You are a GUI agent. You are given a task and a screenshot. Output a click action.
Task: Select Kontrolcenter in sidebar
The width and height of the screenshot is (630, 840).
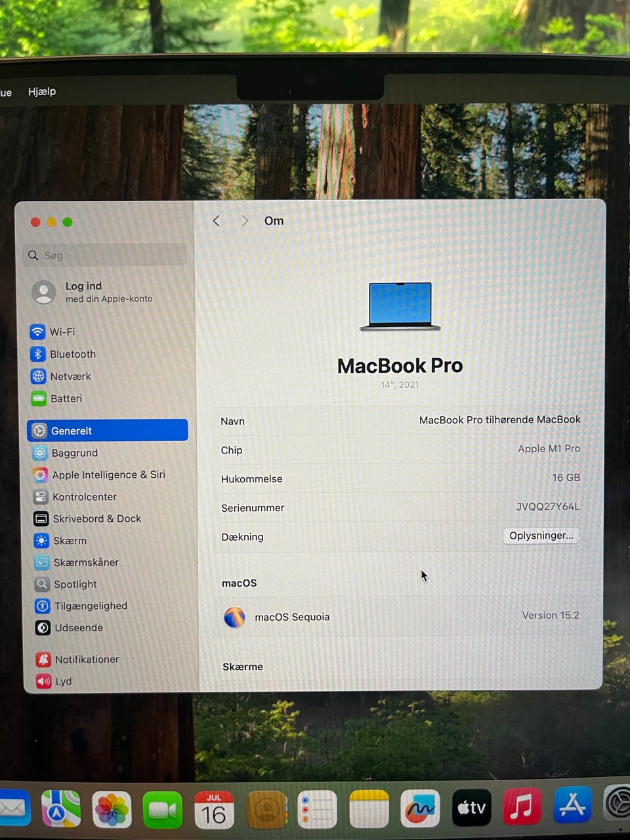84,497
